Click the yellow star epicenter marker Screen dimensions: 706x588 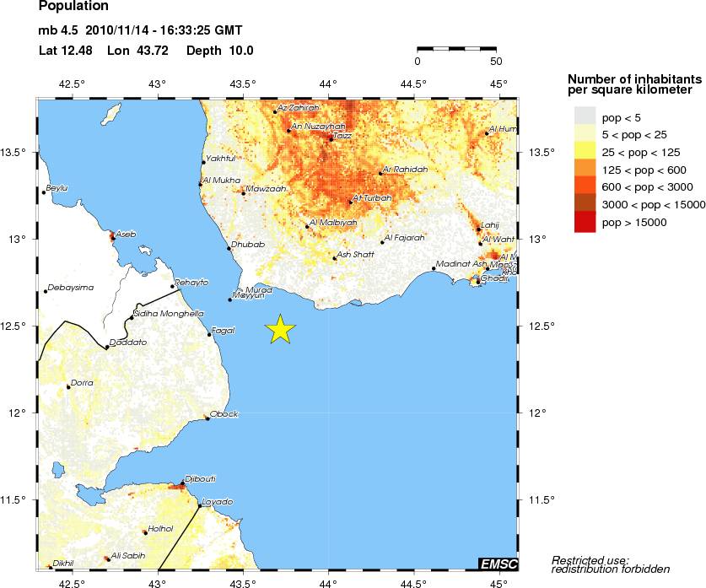(x=282, y=330)
